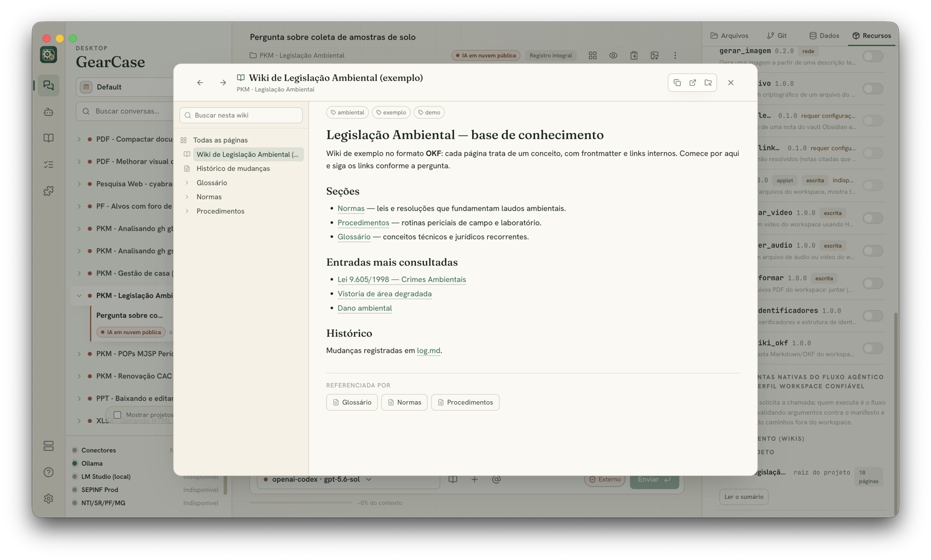Reveal the wiki folder icon in header

[708, 83]
